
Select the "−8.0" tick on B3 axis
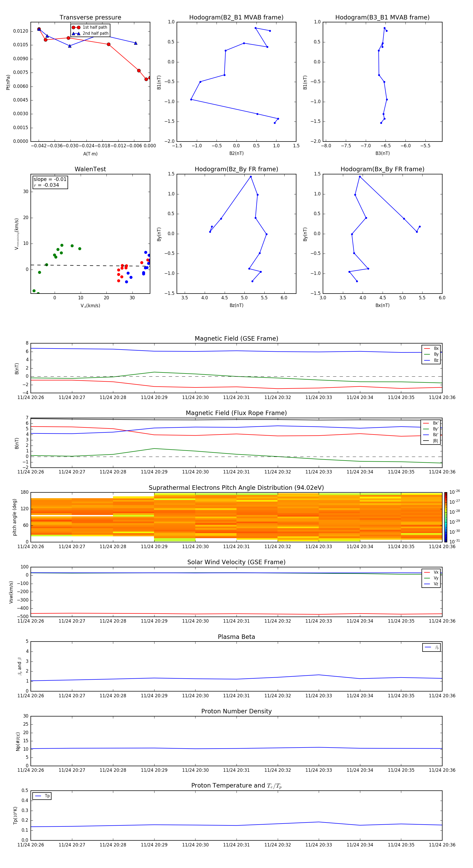(x=326, y=146)
